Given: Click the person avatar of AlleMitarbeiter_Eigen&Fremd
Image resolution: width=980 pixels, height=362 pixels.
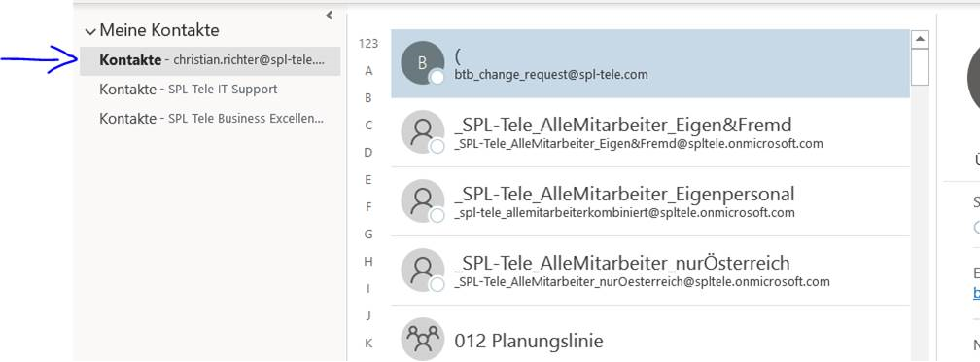Looking at the screenshot, I should pyautogui.click(x=423, y=132).
